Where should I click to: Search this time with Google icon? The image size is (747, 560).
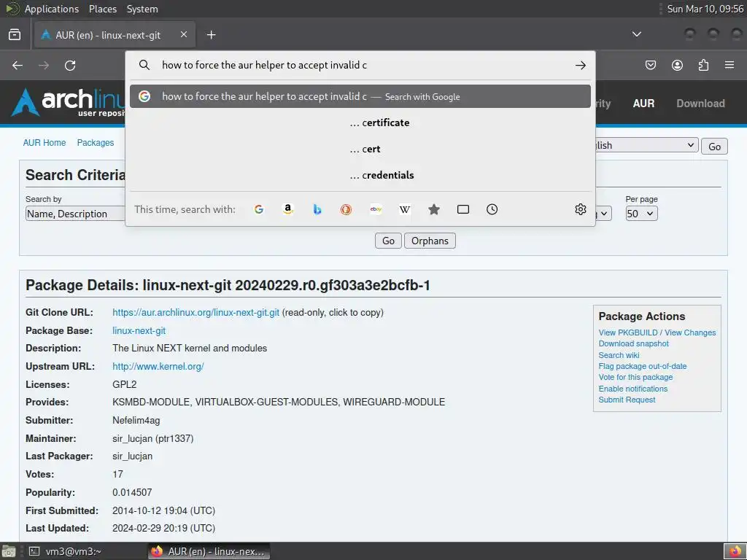coord(259,209)
